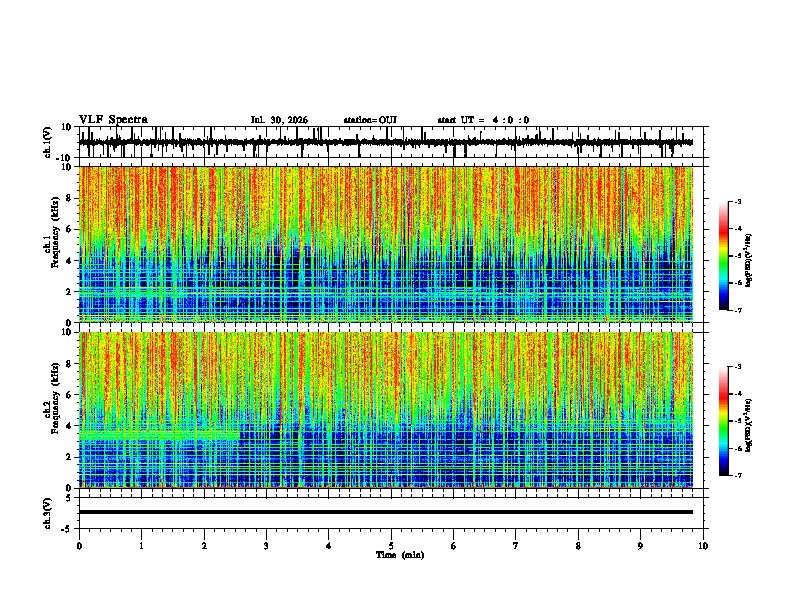Click the '9' tick label on time axis

(x=640, y=546)
